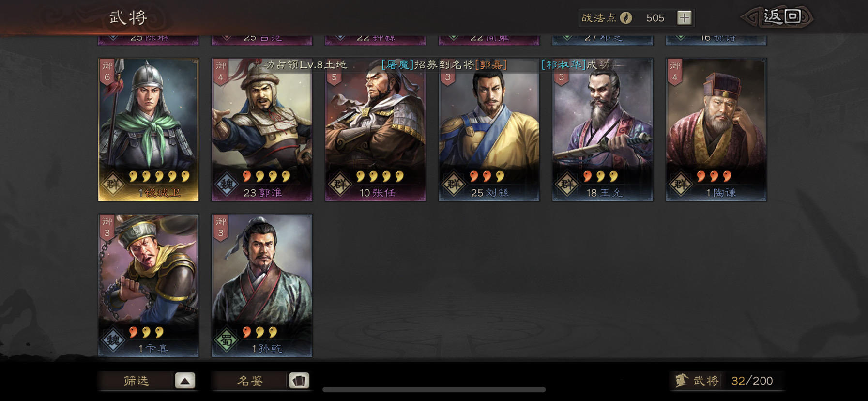The height and width of the screenshot is (401, 868).
Task: Select the 陶谦 general card
Action: click(716, 130)
